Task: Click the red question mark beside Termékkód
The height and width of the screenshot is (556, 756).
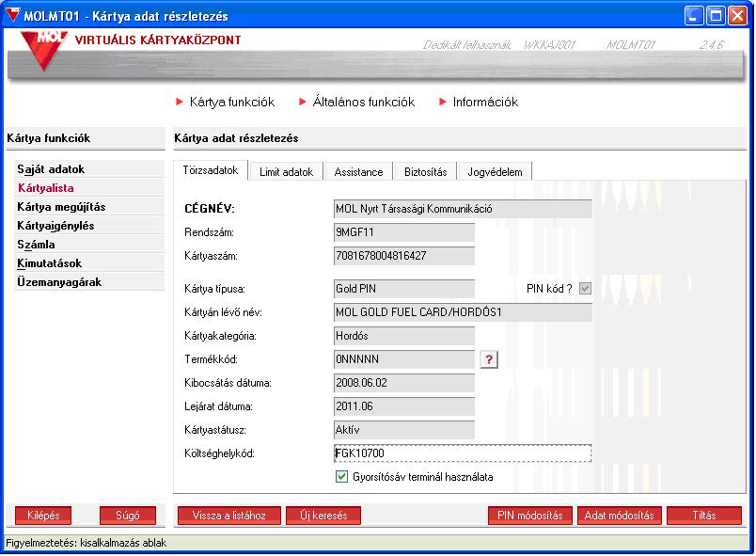Action: (488, 359)
